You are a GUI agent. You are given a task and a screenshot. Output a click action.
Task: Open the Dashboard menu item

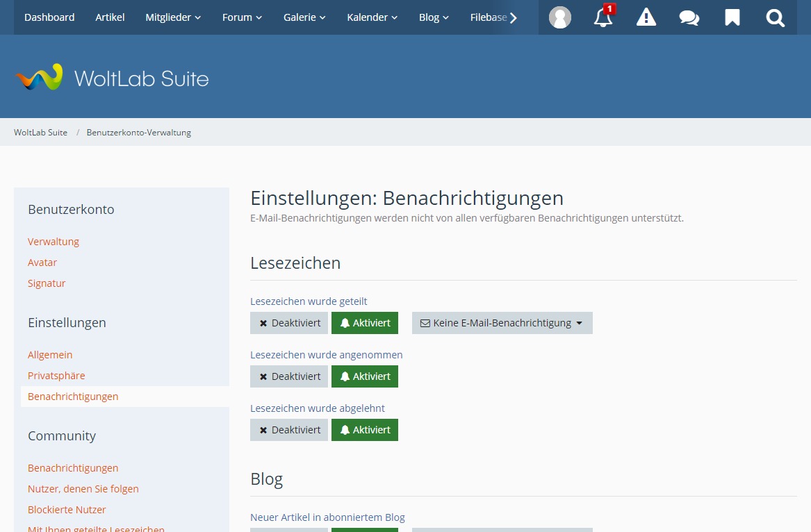click(x=49, y=17)
